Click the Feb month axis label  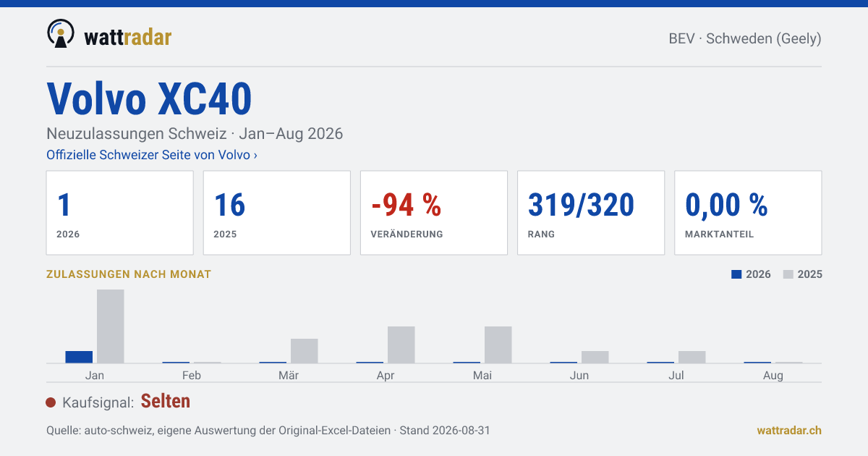click(x=192, y=375)
